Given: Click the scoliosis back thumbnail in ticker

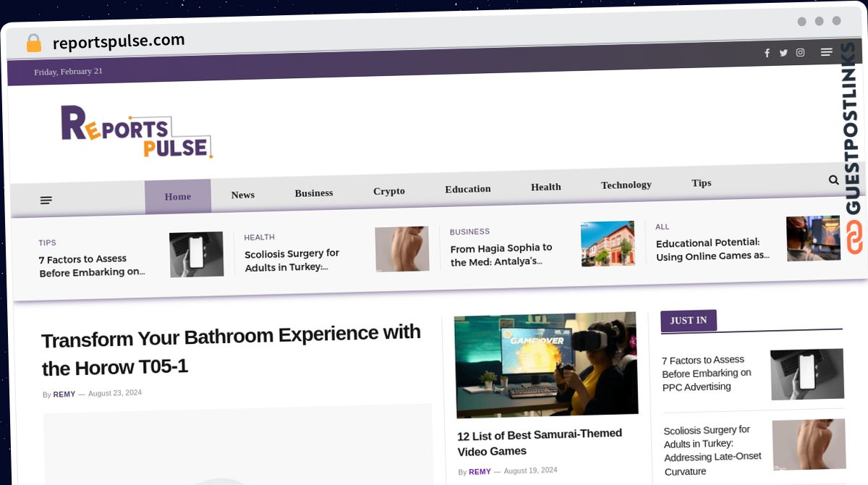Looking at the screenshot, I should 402,249.
